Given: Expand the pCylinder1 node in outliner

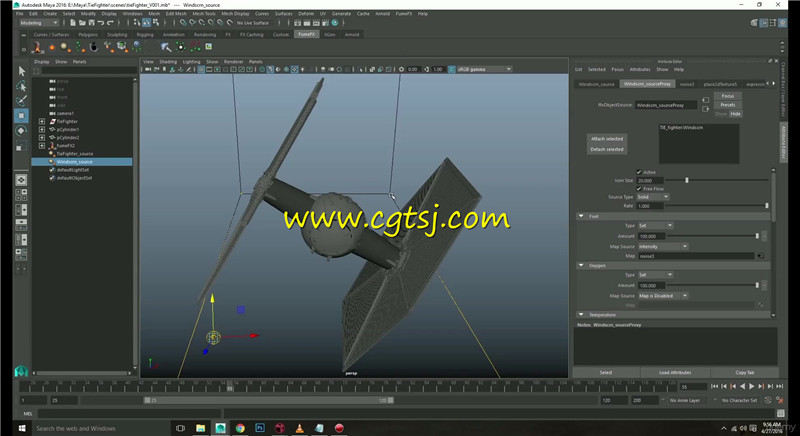Looking at the screenshot, I should (x=42, y=130).
